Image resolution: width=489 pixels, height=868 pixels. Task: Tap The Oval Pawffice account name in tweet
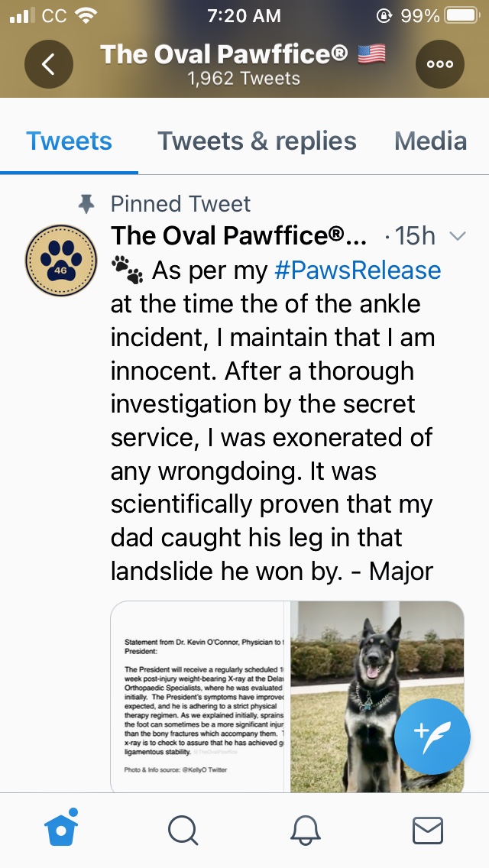click(238, 236)
